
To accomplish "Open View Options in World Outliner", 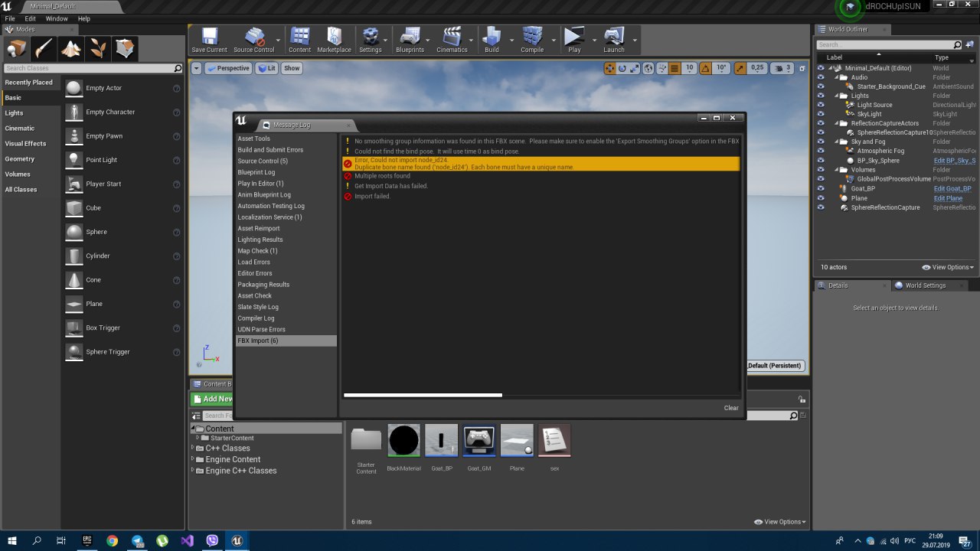I will click(948, 267).
